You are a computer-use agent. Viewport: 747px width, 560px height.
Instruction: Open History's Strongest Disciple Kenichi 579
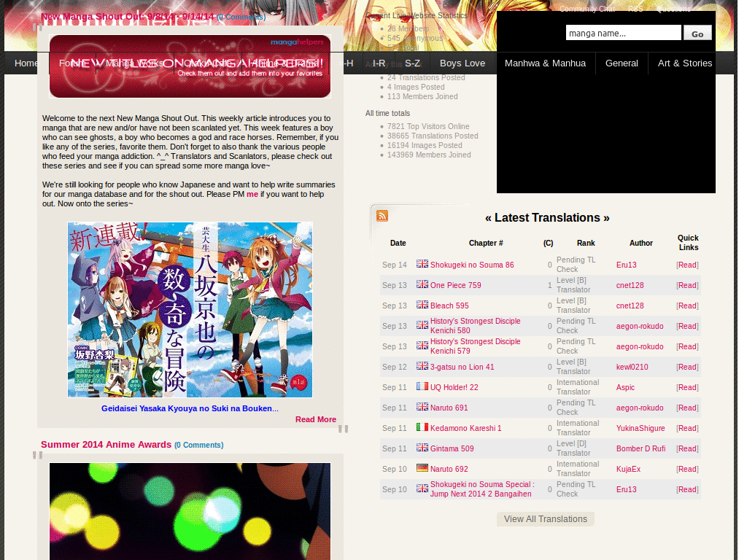pos(475,346)
